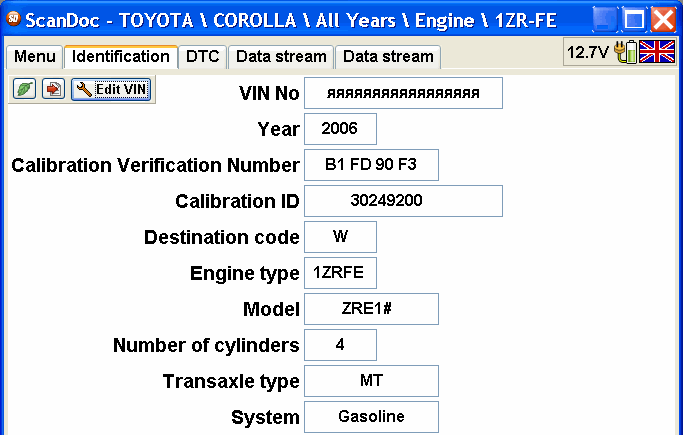The image size is (683, 435).
Task: Click the Transaxle type label
Action: tap(231, 381)
